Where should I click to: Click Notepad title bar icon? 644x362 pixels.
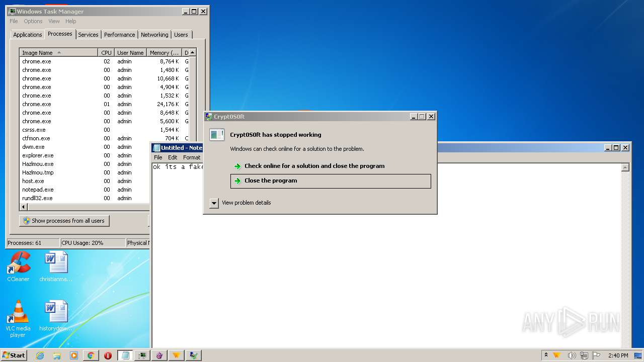(x=156, y=148)
